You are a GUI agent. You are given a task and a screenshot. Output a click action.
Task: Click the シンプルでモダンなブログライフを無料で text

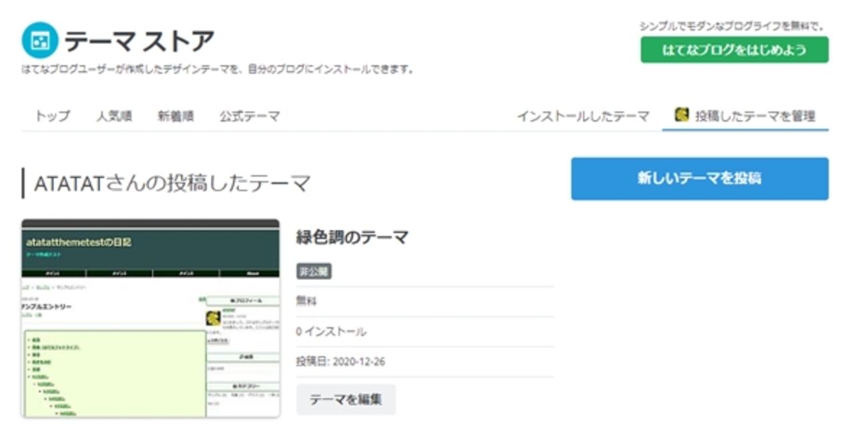pyautogui.click(x=733, y=27)
